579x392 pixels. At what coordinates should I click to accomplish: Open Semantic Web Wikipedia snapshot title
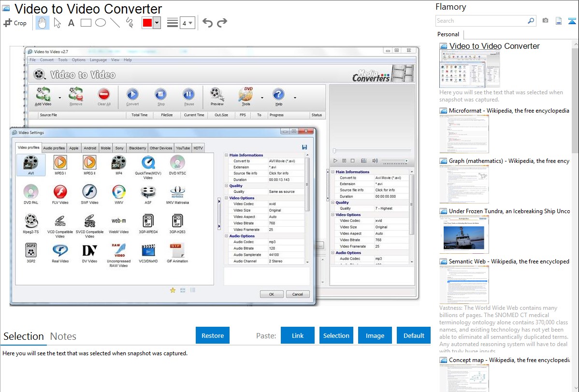(x=509, y=261)
